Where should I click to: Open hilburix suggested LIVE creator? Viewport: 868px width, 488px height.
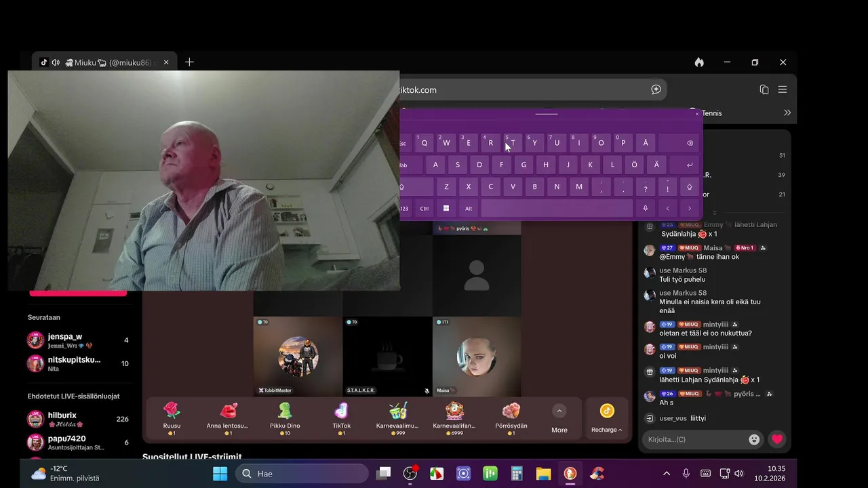[78, 419]
